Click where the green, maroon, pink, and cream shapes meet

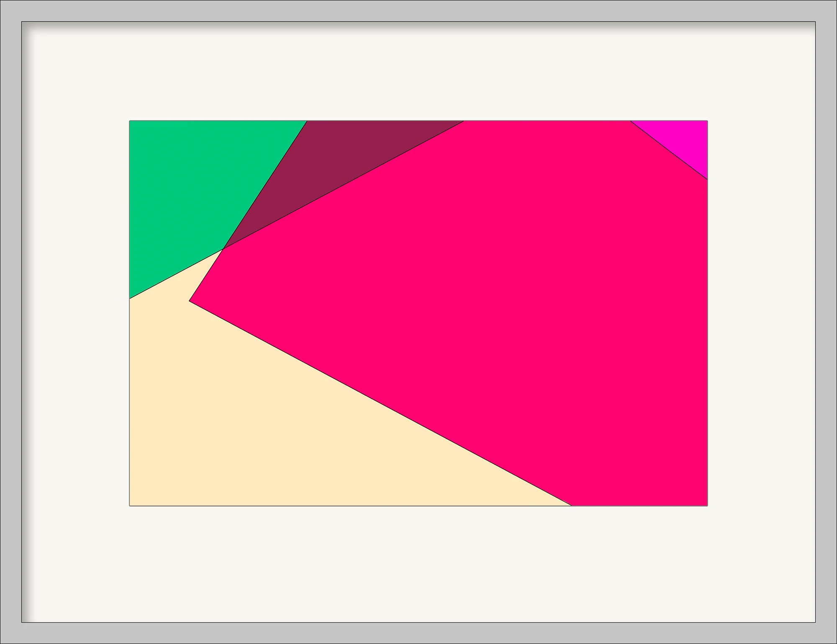[x=223, y=249]
